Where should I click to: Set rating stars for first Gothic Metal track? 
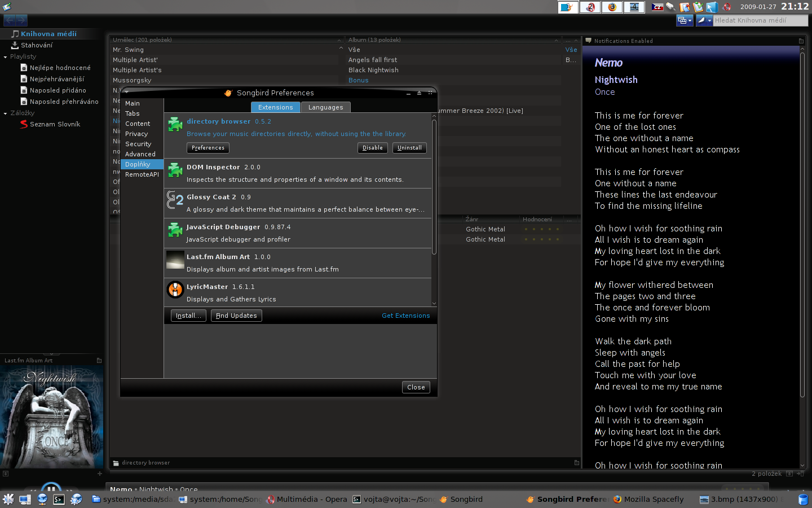[541, 229]
